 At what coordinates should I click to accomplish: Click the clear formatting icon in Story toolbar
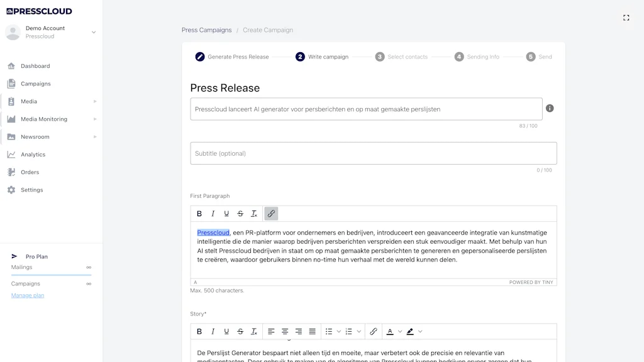[254, 331]
